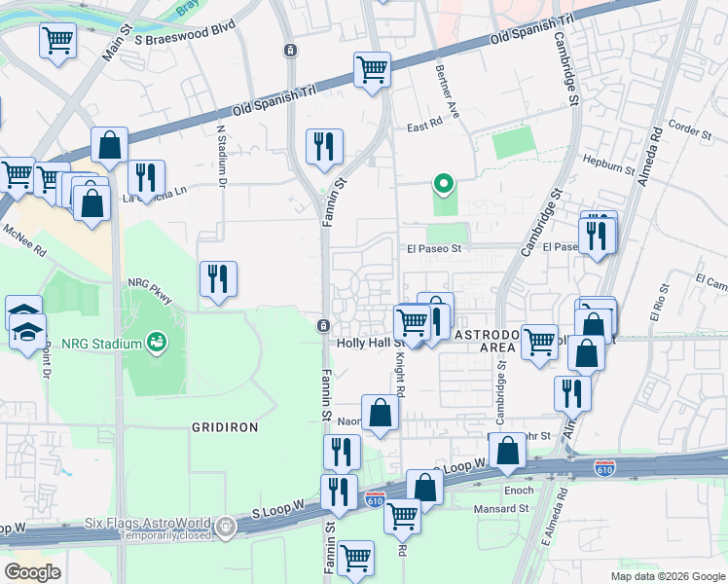Click the Main St label
The height and width of the screenshot is (584, 728).
click(x=118, y=42)
